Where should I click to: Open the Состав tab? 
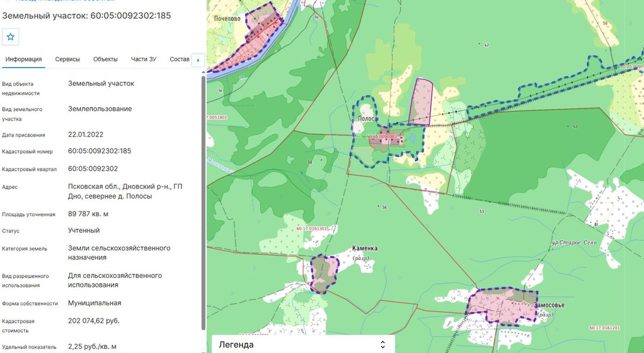(179, 60)
